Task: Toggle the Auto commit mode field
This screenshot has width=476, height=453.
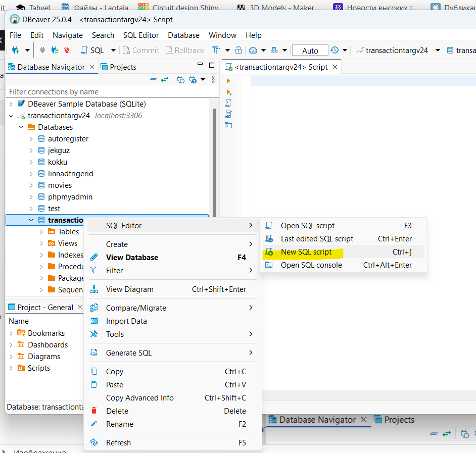Action: click(x=310, y=51)
